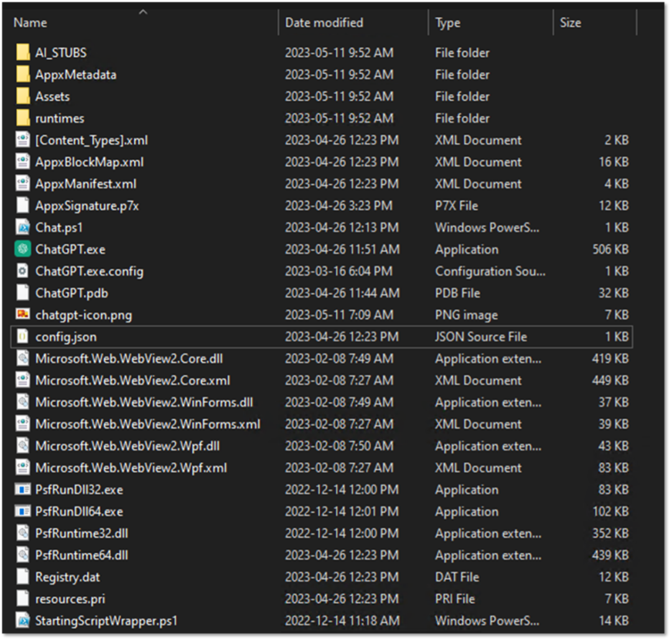Click the PsfRunDll32.exe application icon

[x=23, y=489]
